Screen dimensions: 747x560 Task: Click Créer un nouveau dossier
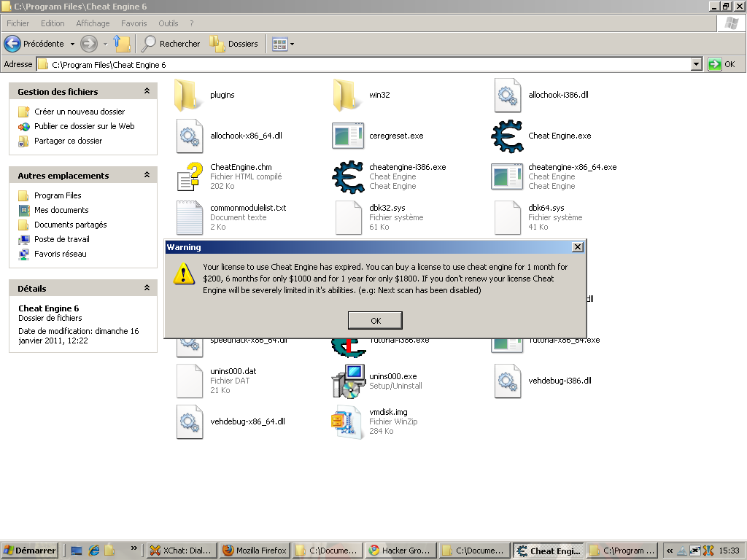pos(80,112)
